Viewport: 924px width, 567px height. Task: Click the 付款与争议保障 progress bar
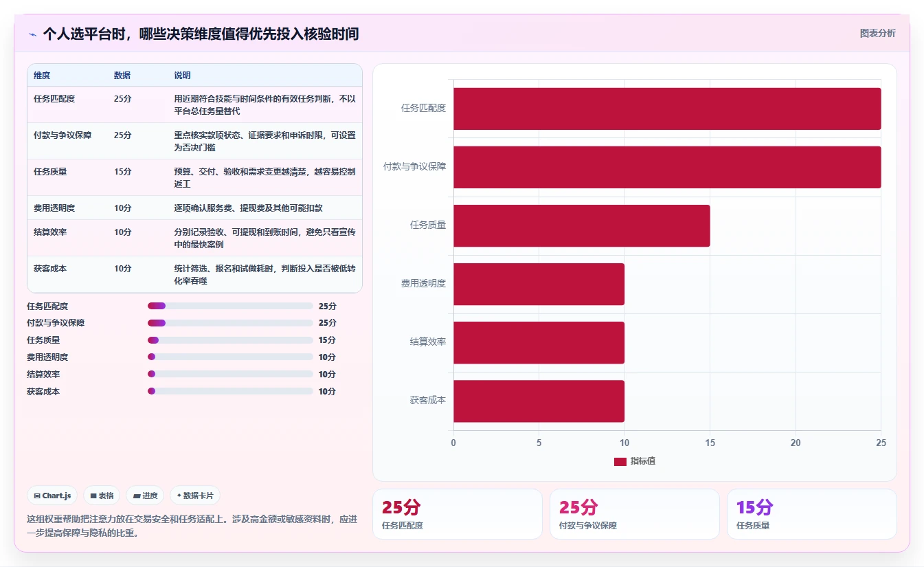230,323
